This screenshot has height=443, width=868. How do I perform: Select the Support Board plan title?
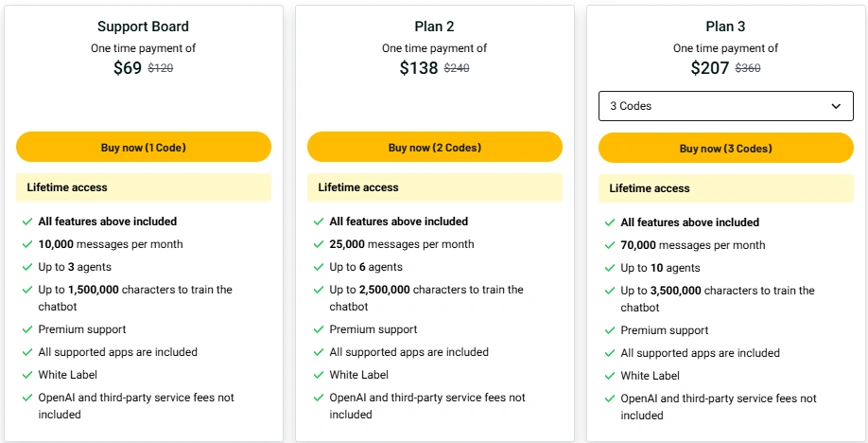click(144, 27)
